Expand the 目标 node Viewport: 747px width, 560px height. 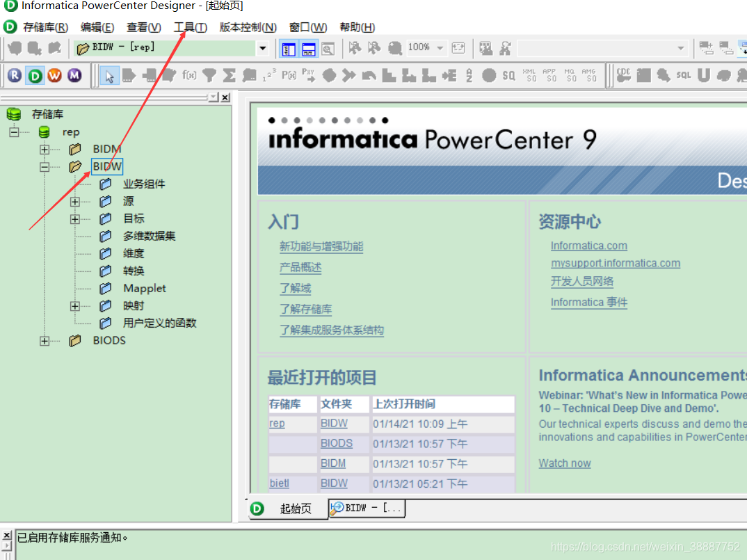pos(75,219)
